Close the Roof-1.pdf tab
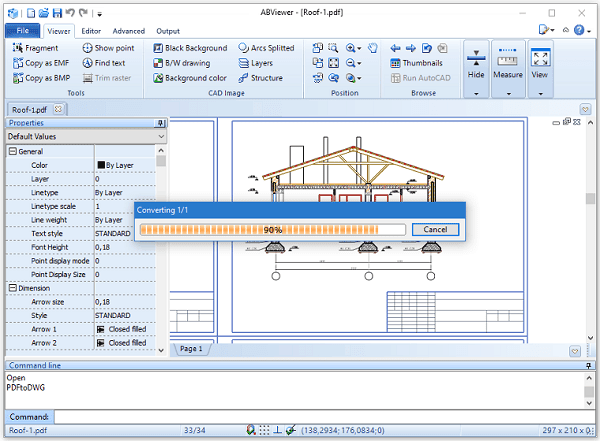Screen dimensions: 600x441 point(58,109)
